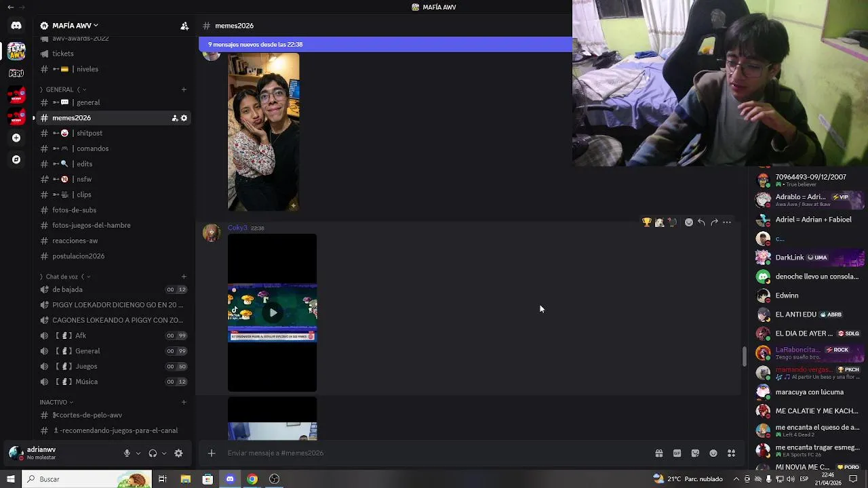Open the couple photo attachment
This screenshot has height=488, width=868.
pyautogui.click(x=263, y=132)
